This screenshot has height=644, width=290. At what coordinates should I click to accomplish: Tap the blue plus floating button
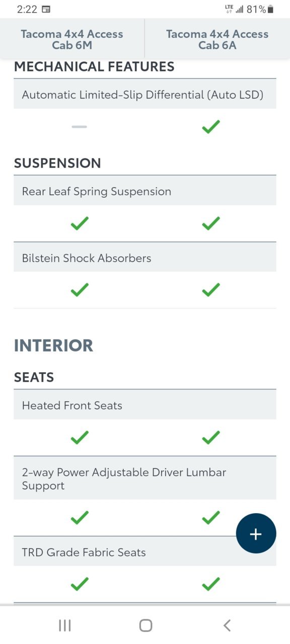[x=256, y=533]
